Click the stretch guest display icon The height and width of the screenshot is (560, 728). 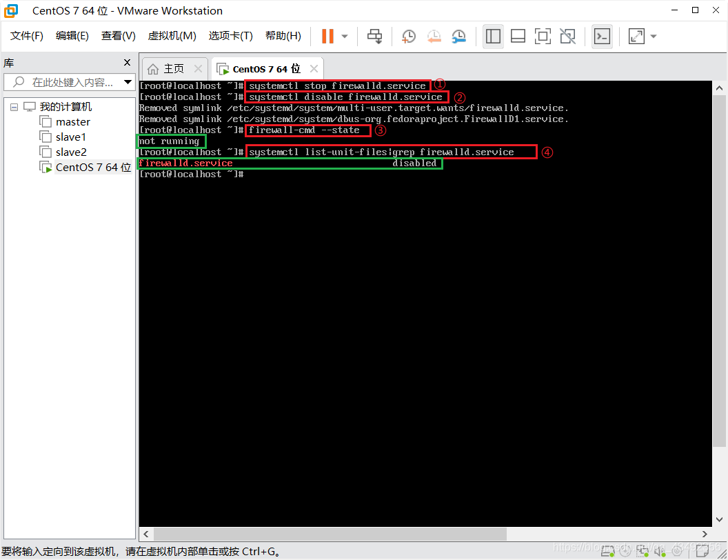pos(636,37)
